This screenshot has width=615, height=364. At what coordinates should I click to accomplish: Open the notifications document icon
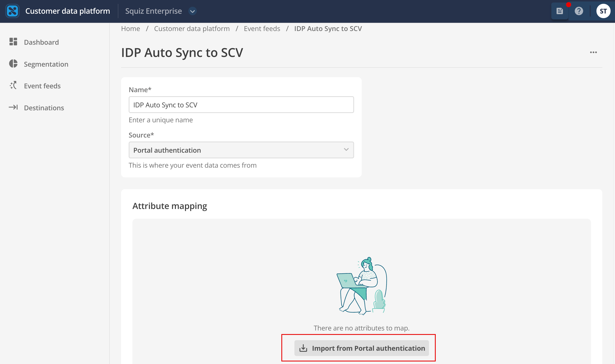[559, 11]
